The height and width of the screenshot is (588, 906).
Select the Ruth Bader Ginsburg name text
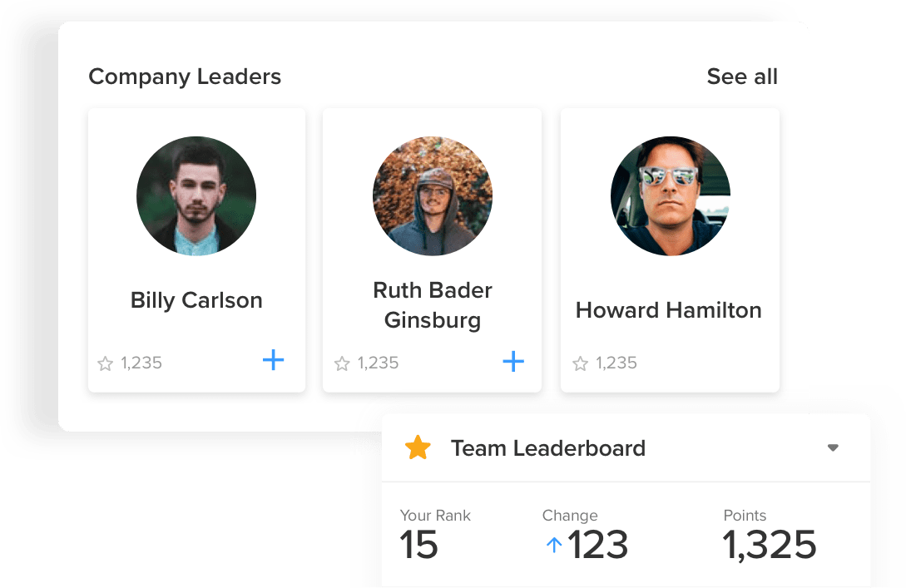433,305
